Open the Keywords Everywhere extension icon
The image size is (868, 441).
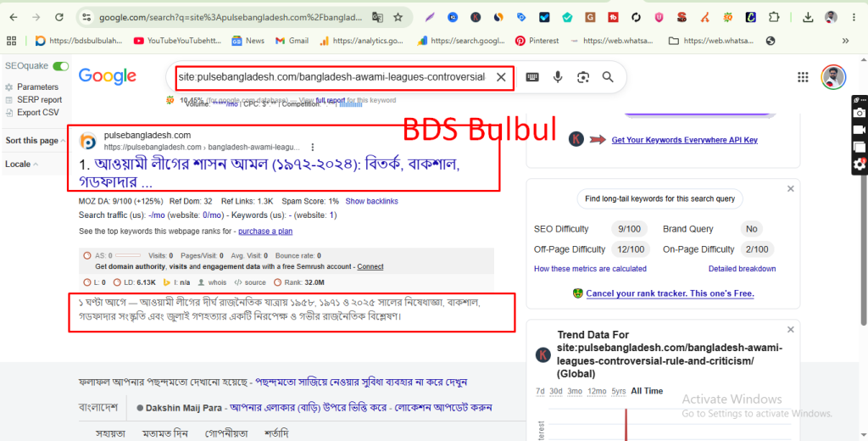(476, 17)
